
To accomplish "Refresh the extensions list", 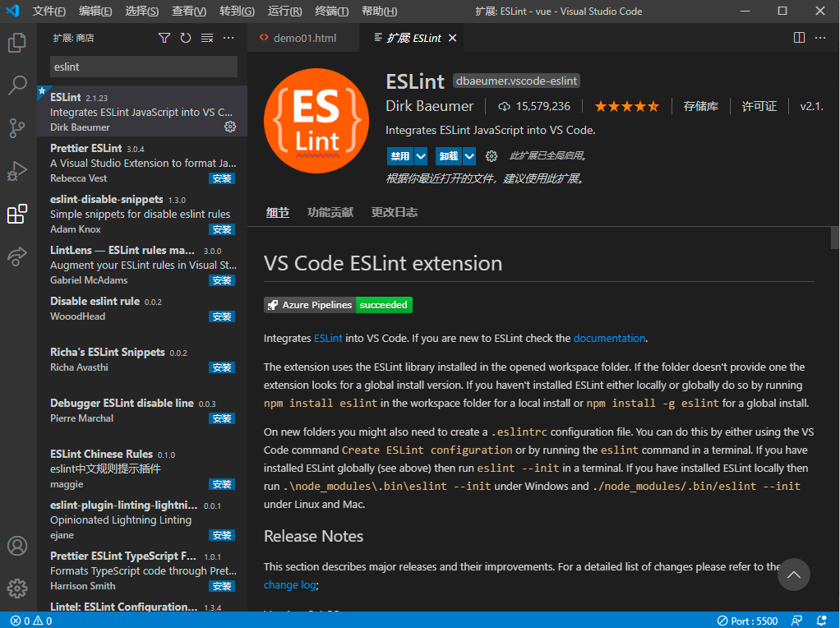I will point(186,38).
